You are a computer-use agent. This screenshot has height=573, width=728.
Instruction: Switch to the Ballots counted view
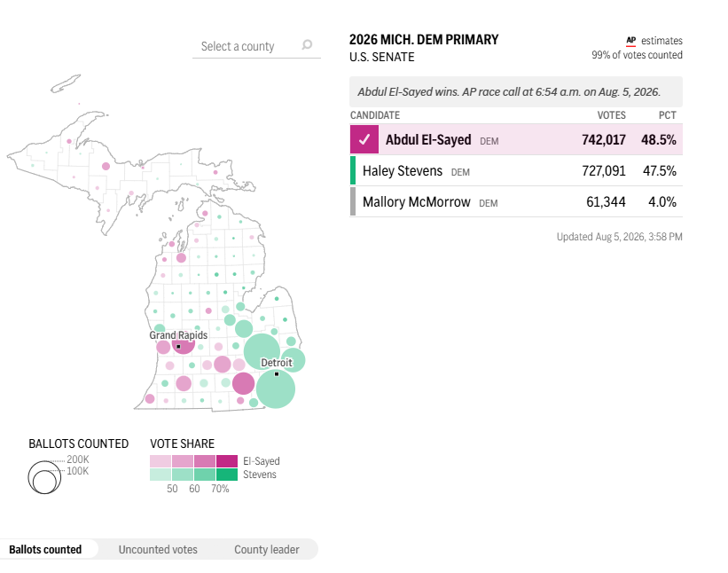click(x=45, y=549)
